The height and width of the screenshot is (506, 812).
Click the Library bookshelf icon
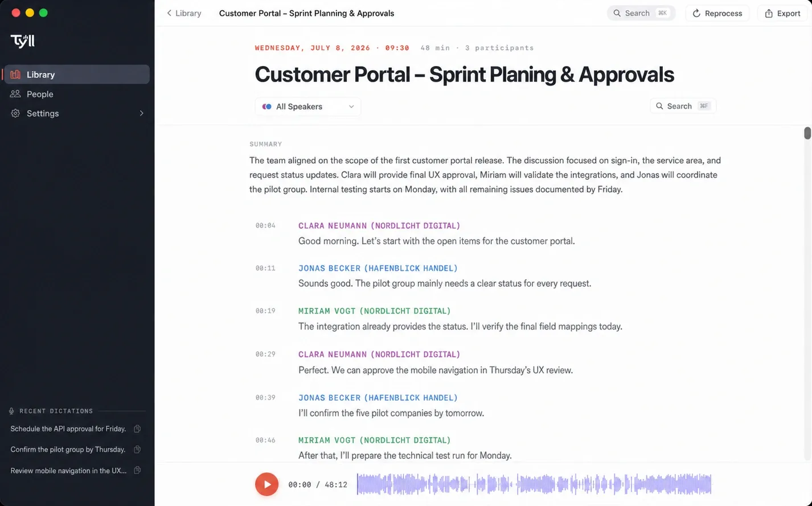(15, 75)
